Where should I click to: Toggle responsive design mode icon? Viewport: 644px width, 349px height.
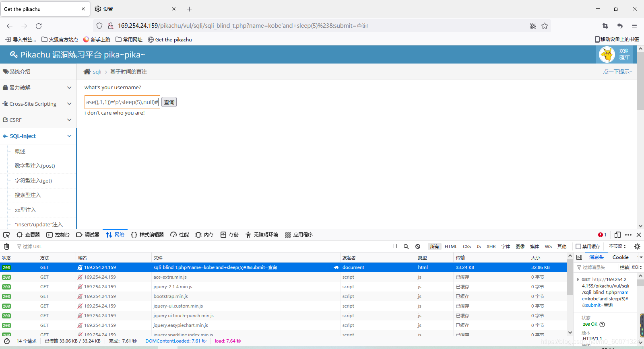617,235
